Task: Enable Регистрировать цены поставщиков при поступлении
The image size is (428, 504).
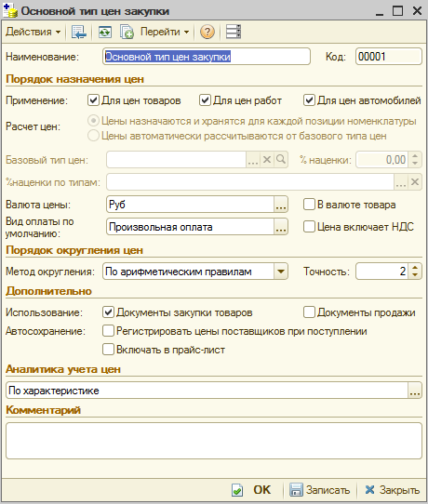Action: point(108,331)
